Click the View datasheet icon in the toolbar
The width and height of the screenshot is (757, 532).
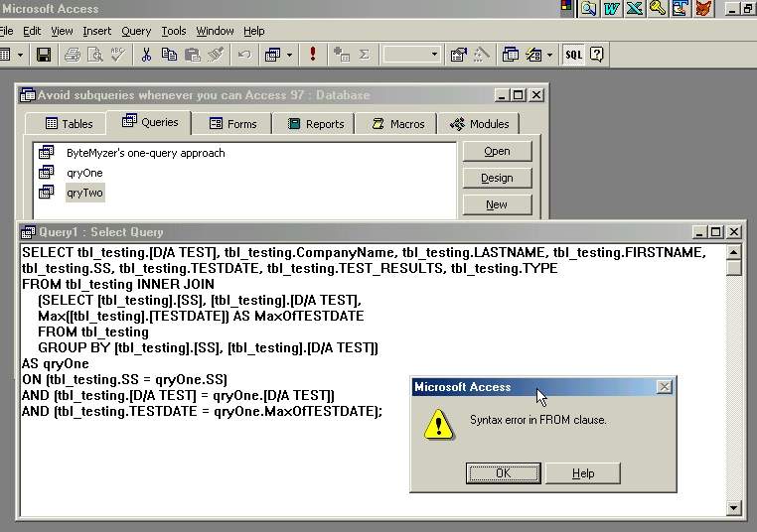pyautogui.click(x=5, y=55)
